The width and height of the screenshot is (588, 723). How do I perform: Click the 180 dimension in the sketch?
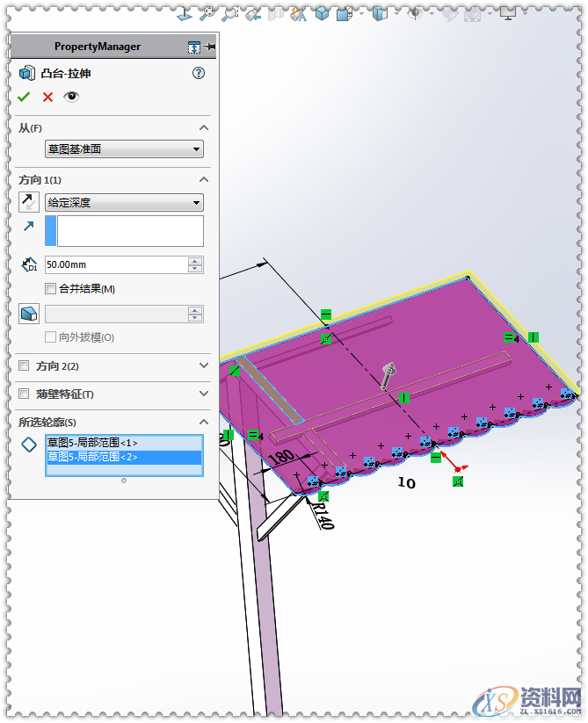[x=281, y=457]
